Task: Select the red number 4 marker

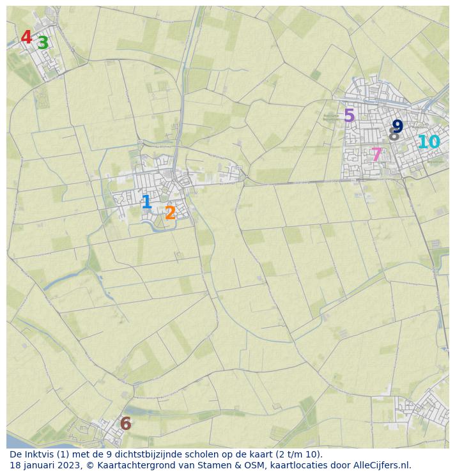Action: [26, 38]
